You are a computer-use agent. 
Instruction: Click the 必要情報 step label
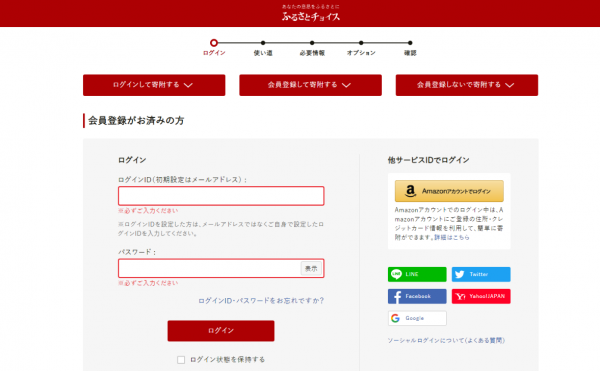pyautogui.click(x=312, y=53)
